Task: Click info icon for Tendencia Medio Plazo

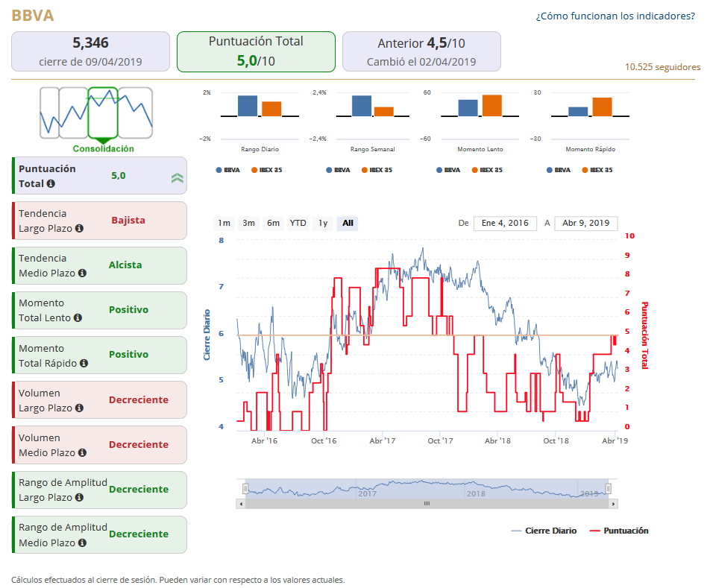Action: click(82, 273)
